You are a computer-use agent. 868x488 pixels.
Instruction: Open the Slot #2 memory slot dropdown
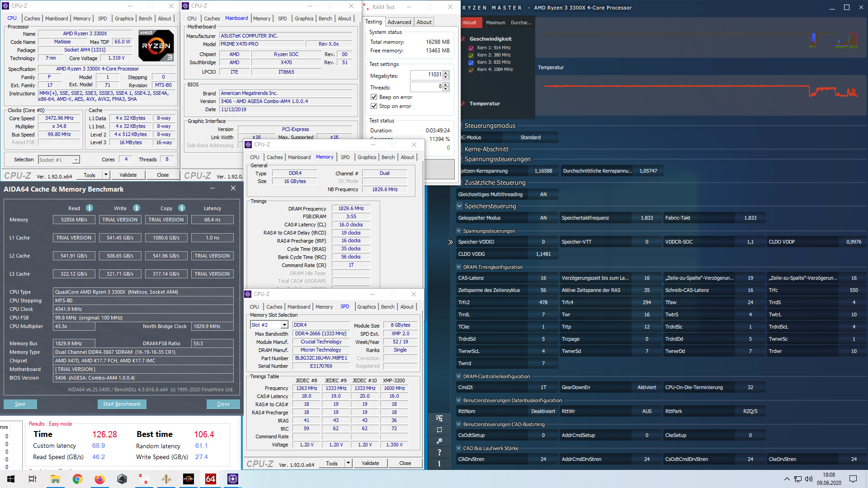coord(284,325)
